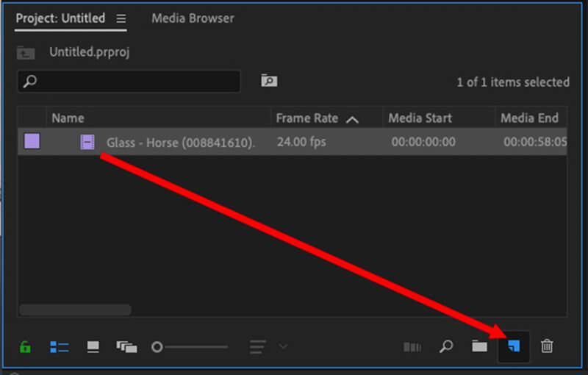Click the horizontal scrollbar thumb
This screenshot has width=588, height=375.
pyautogui.click(x=75, y=310)
